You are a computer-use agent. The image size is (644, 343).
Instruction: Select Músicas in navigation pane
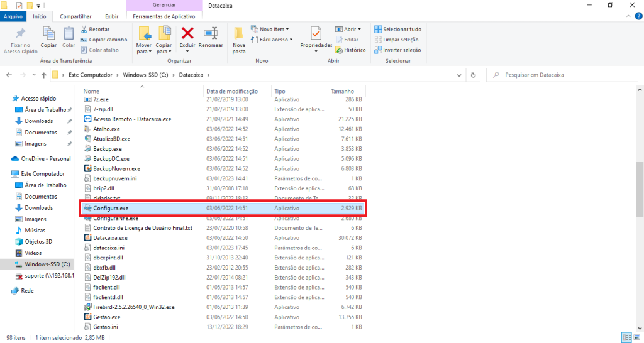[30, 231]
